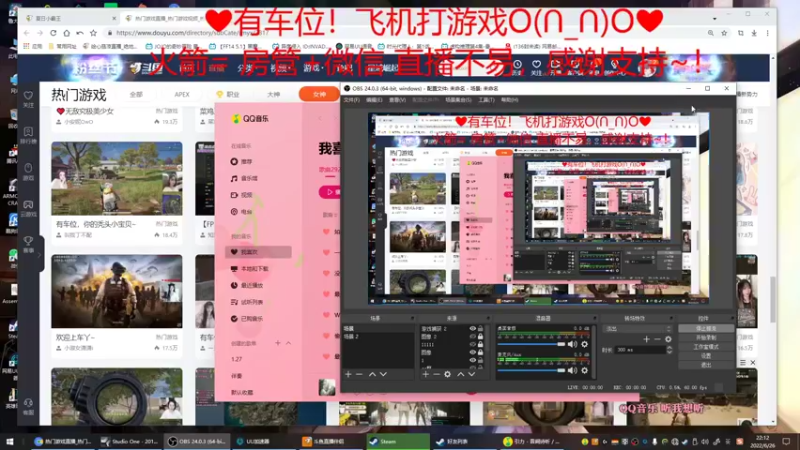This screenshot has height=450, width=800.
Task: Toggle visibility of first source row
Action: coord(472,329)
